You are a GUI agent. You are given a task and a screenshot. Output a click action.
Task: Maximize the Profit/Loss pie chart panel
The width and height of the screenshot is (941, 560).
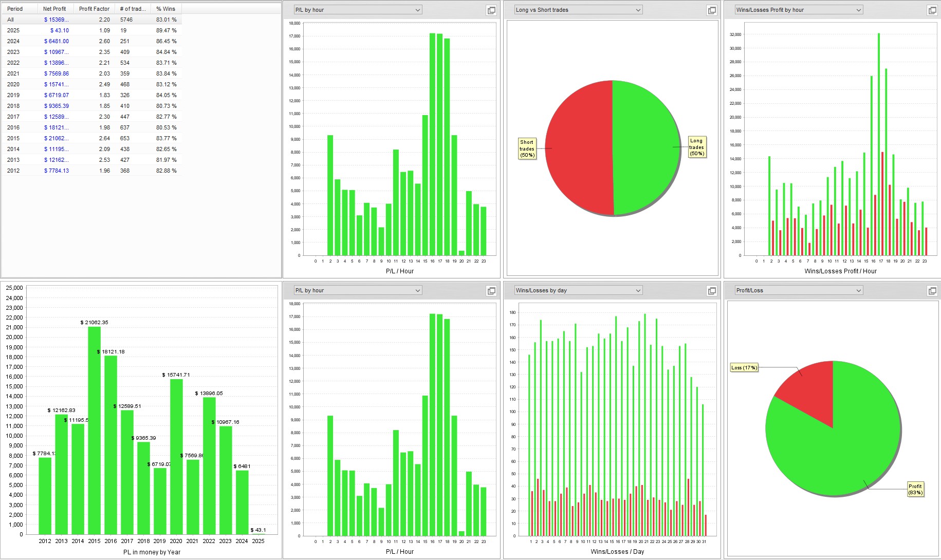tap(932, 291)
